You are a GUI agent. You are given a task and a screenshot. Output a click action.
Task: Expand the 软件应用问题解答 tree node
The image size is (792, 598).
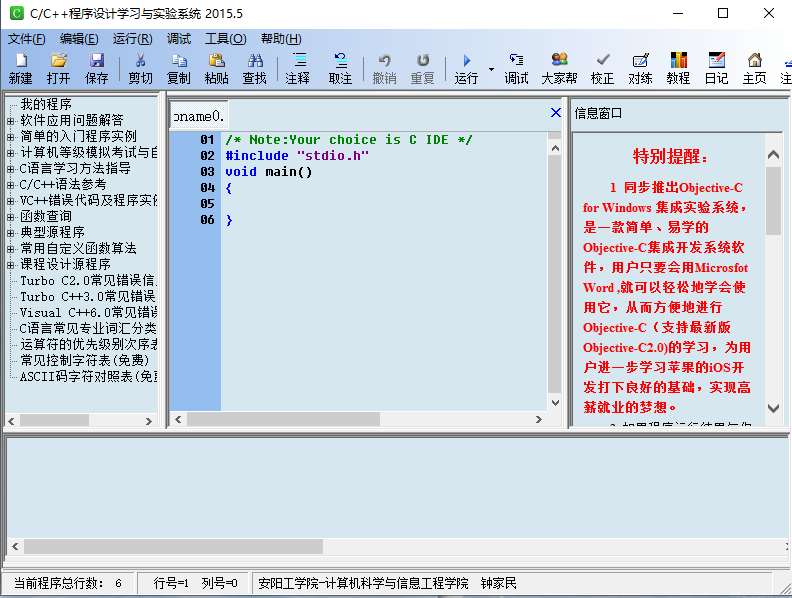[11, 120]
